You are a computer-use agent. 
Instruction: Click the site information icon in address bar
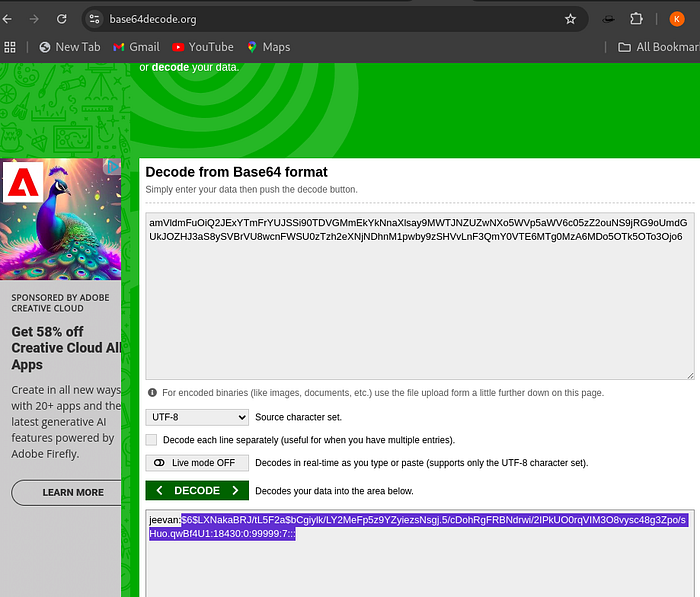point(94,19)
